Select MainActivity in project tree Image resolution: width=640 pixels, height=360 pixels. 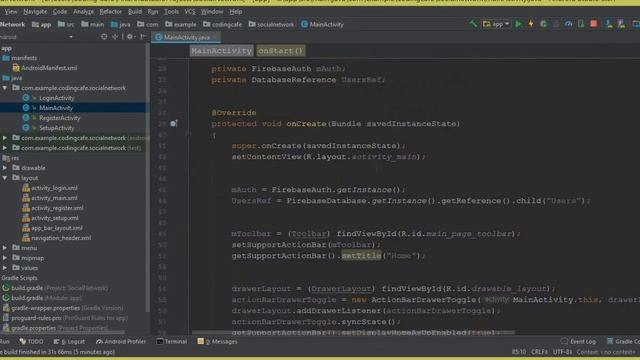coord(56,108)
